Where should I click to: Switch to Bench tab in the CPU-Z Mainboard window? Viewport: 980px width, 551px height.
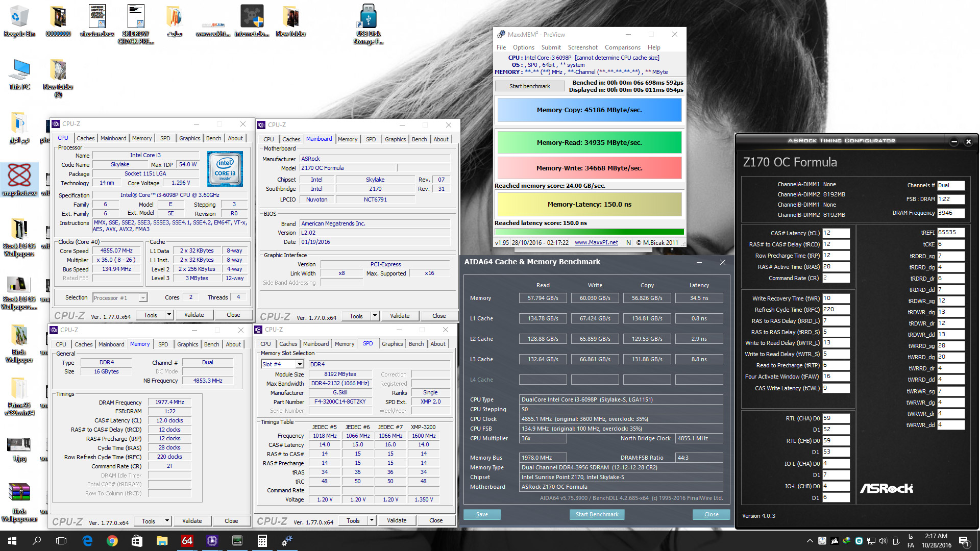click(x=420, y=139)
